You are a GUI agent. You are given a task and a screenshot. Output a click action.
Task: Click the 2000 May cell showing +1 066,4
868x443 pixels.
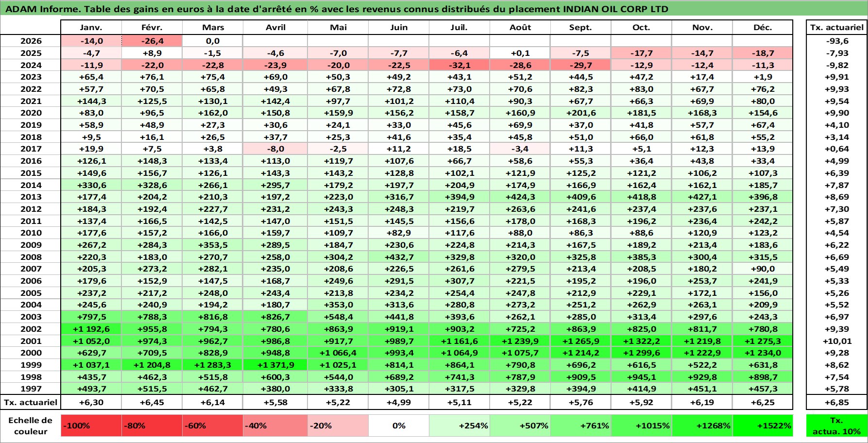point(338,353)
